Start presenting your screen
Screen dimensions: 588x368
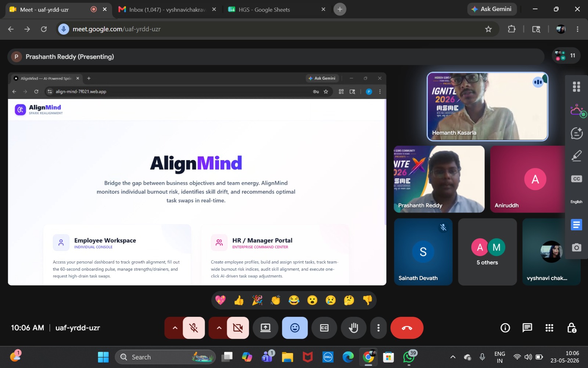pos(265,328)
